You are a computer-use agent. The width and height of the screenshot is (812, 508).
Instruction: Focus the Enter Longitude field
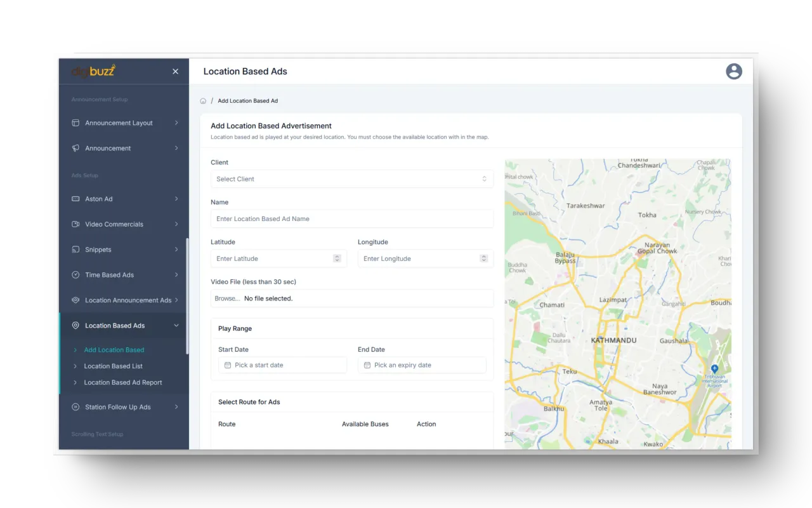click(x=426, y=258)
